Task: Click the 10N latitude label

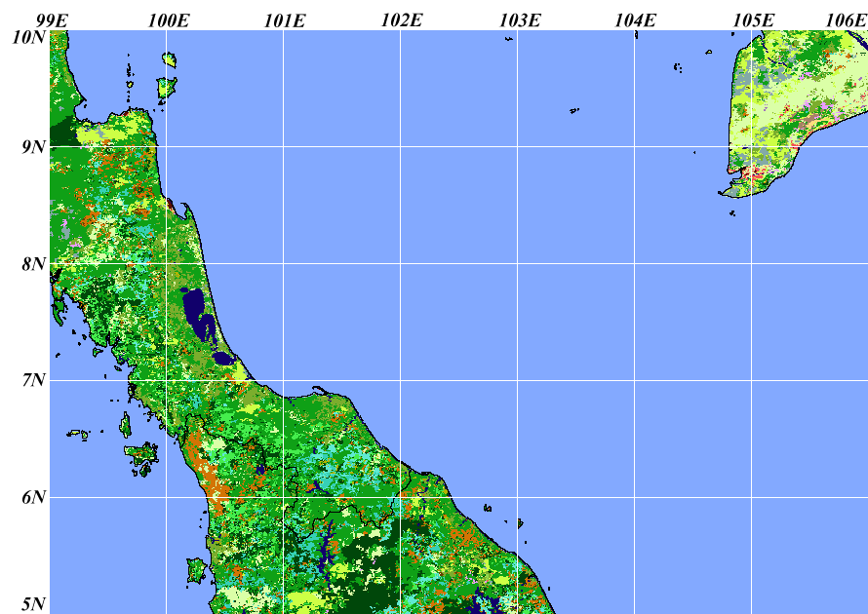Action: tap(29, 38)
